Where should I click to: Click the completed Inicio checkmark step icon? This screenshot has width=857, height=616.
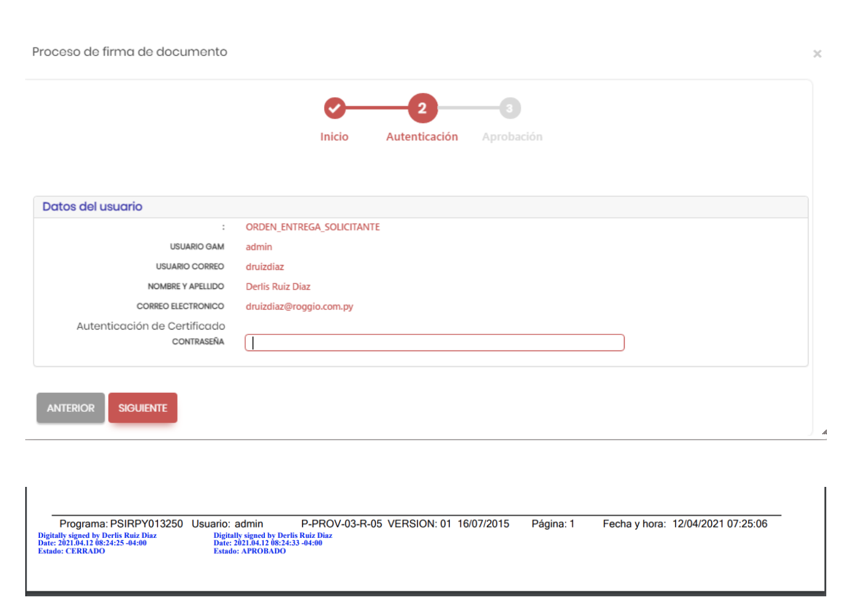coord(334,109)
